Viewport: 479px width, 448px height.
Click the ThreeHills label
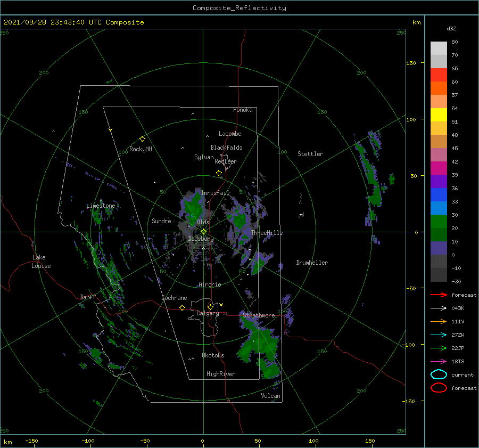pos(267,233)
